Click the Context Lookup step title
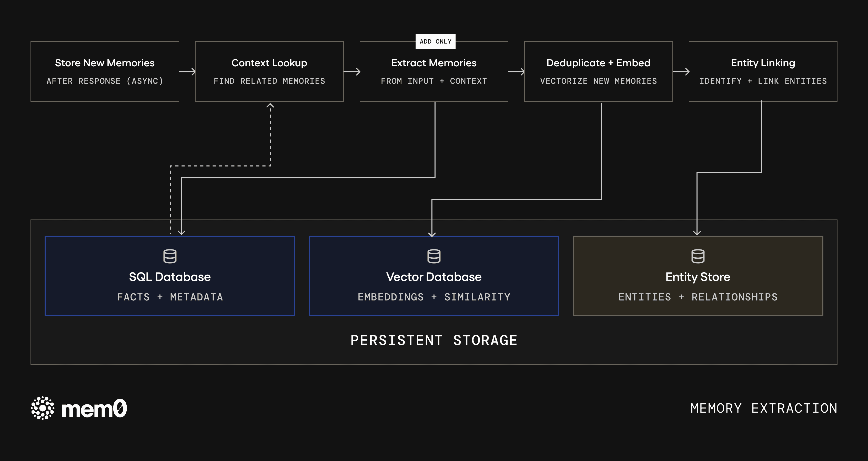The image size is (868, 461). [269, 63]
